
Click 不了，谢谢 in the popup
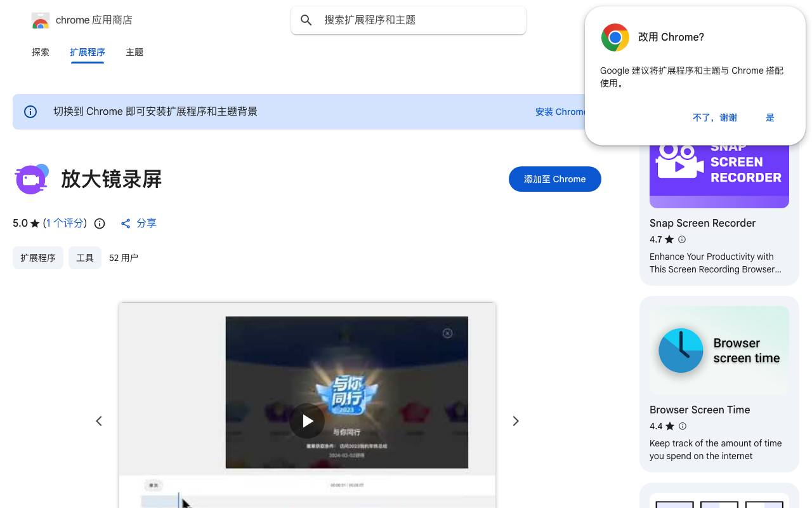click(715, 117)
